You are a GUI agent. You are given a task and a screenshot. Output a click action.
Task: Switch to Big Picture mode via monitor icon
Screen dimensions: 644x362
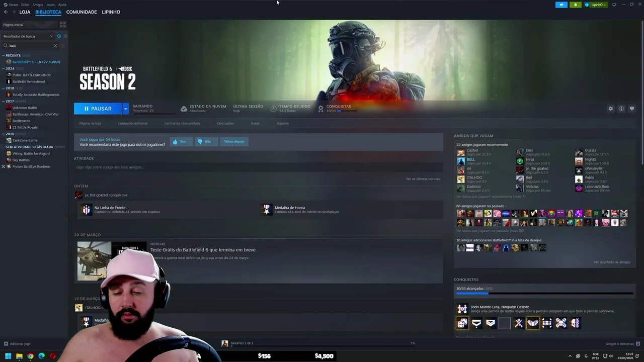click(614, 5)
